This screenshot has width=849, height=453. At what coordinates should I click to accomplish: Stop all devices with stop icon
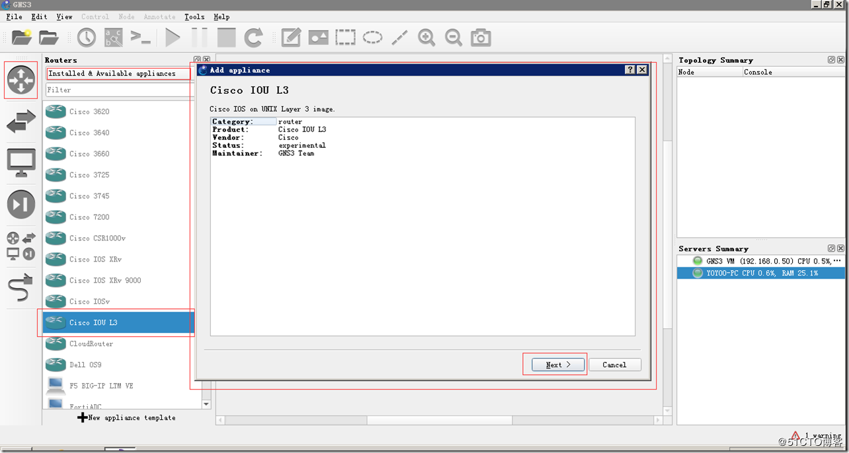tap(226, 37)
